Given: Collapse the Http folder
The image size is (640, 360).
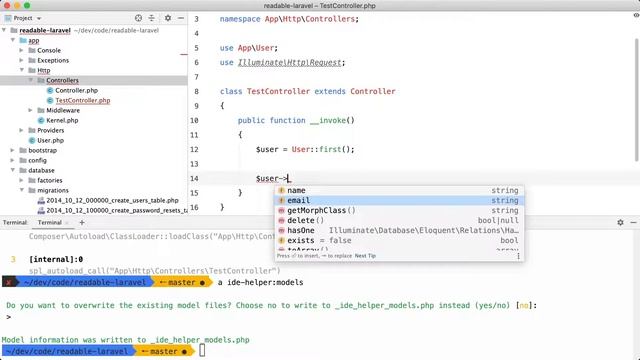Looking at the screenshot, I should coord(22,70).
